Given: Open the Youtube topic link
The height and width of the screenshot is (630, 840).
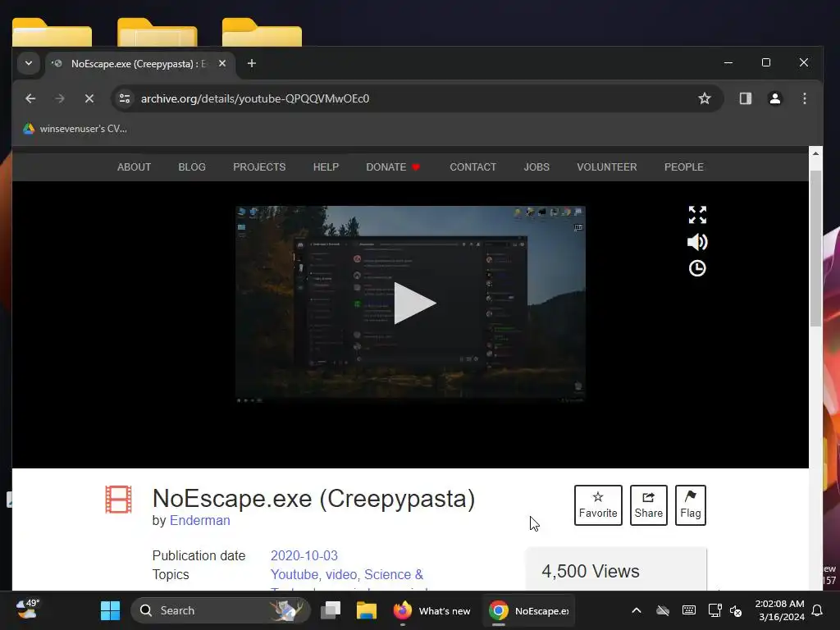Looking at the screenshot, I should [294, 574].
